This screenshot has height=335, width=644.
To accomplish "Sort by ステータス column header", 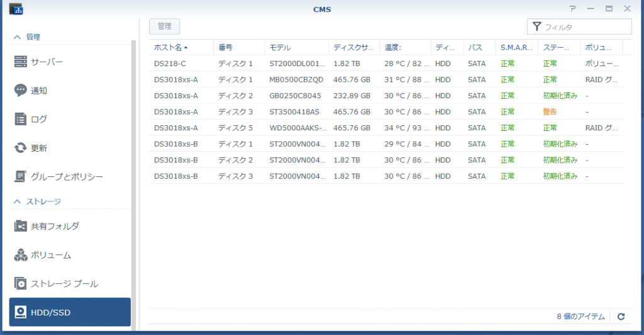I will [559, 47].
